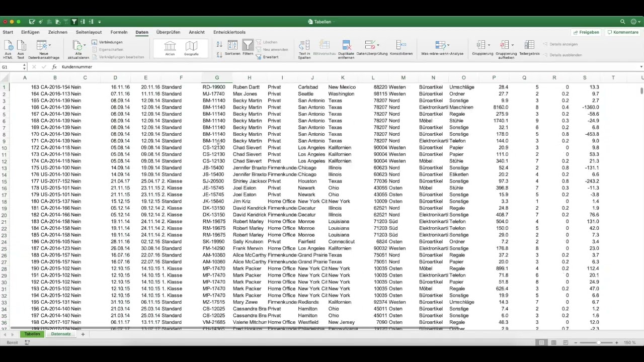
Task: Click the vertical scrollbar thumb
Action: pyautogui.click(x=641, y=90)
